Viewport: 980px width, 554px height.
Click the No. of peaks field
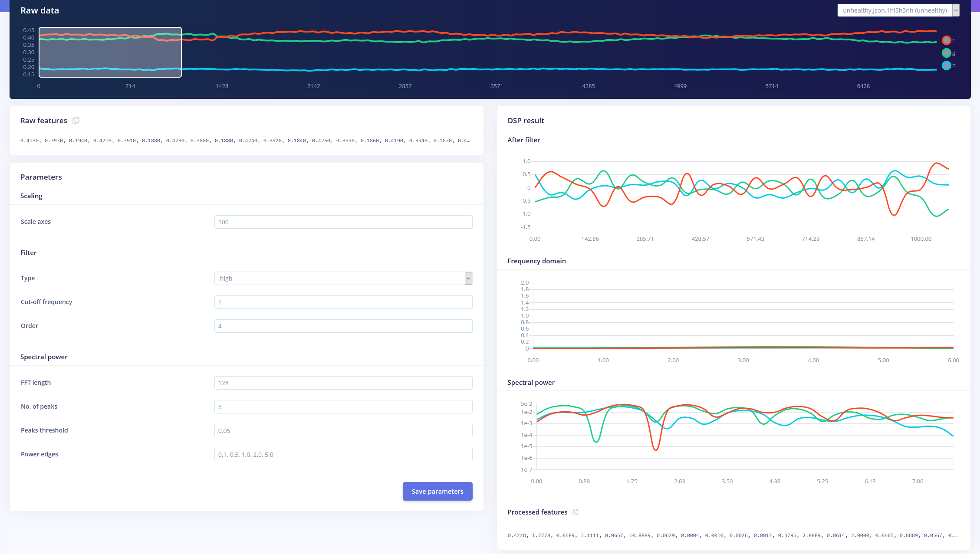[343, 407]
